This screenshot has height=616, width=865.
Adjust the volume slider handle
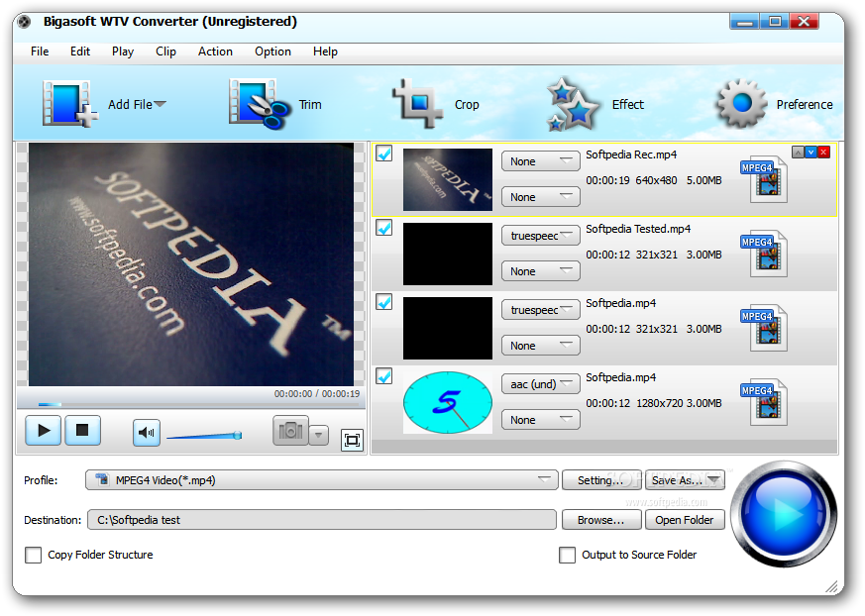point(237,435)
